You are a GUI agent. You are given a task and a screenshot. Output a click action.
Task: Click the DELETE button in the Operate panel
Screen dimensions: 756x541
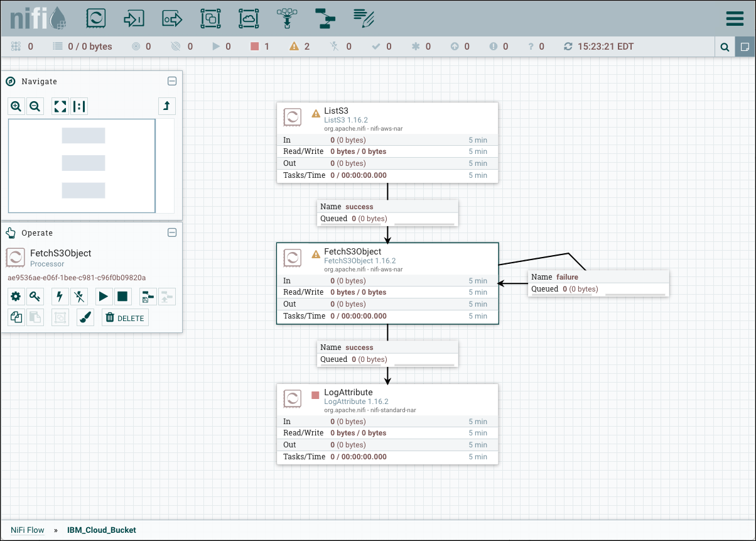(124, 317)
